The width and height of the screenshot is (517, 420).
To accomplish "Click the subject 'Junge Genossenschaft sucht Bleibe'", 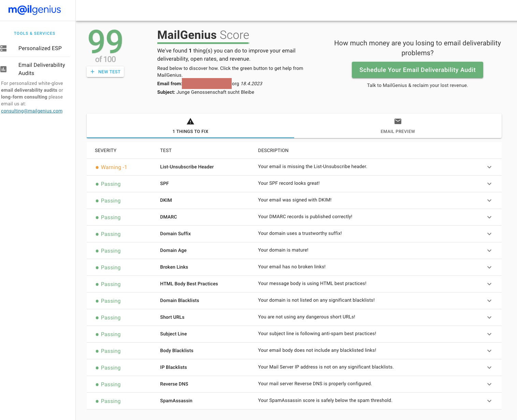I will click(x=215, y=92).
